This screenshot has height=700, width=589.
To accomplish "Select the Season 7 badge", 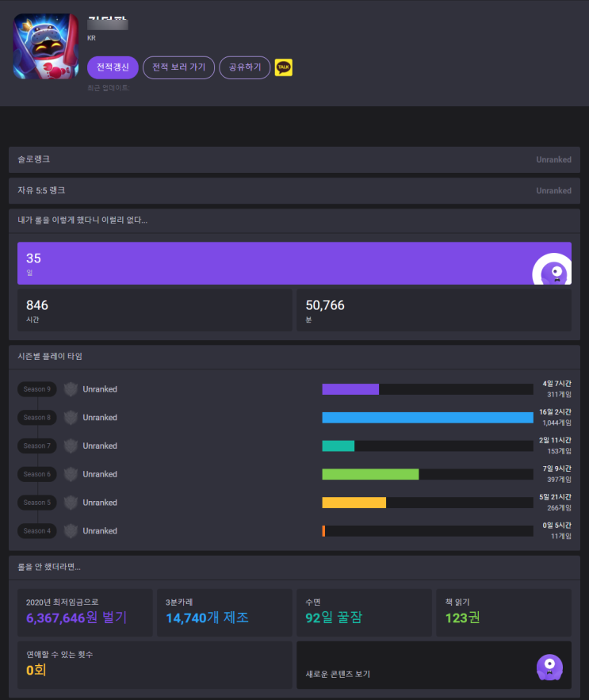I will [x=37, y=446].
